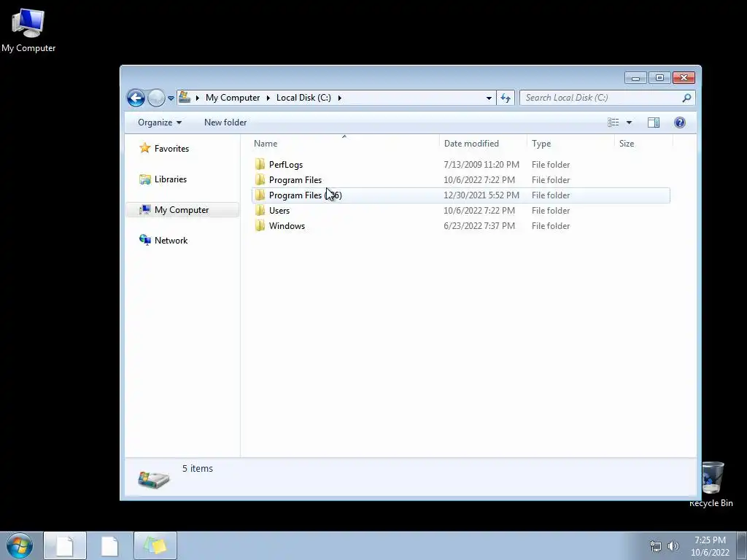
Task: Click the Favorites star icon
Action: tap(145, 148)
